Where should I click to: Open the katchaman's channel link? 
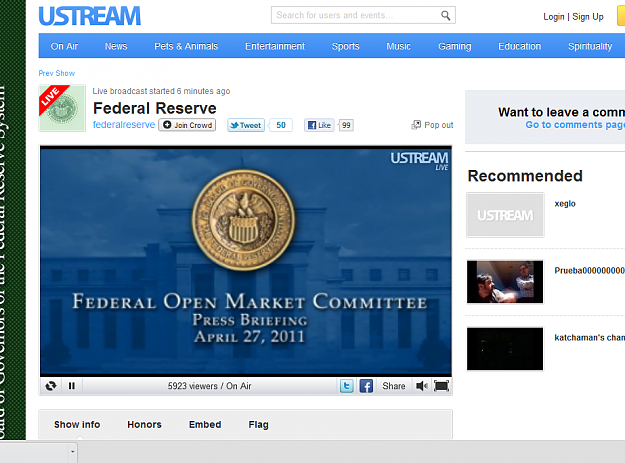click(590, 337)
